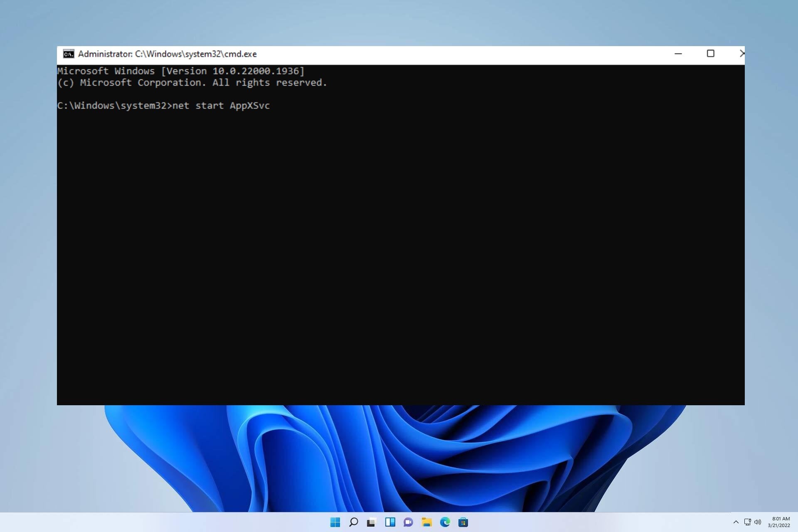Screen dimensions: 798x532
Task: Click the Administrator cmd.exe title bar
Action: (166, 54)
